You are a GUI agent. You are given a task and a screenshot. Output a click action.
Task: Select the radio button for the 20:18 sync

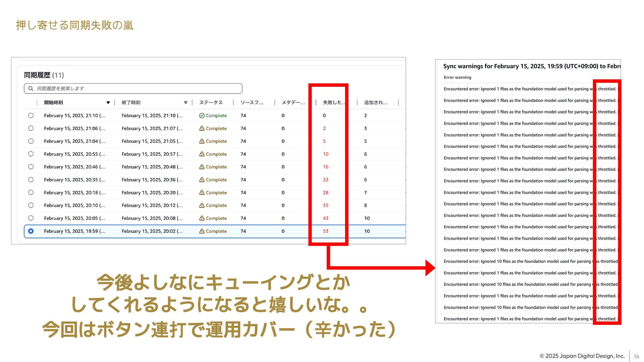31,193
